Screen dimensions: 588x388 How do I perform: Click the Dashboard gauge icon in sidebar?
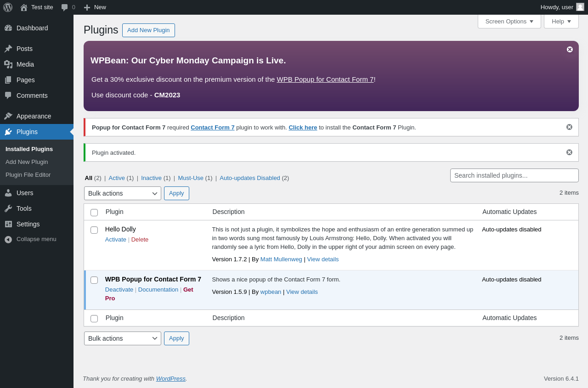click(x=8, y=28)
